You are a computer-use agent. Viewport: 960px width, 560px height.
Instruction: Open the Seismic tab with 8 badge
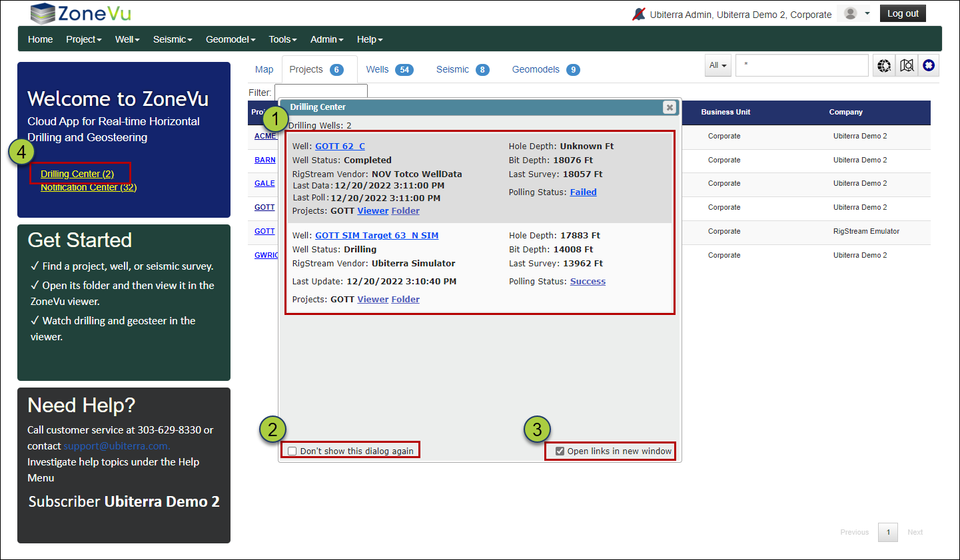pyautogui.click(x=463, y=69)
